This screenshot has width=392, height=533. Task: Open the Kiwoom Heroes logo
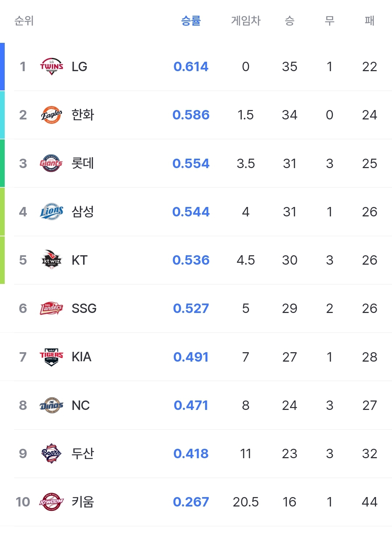point(51,502)
